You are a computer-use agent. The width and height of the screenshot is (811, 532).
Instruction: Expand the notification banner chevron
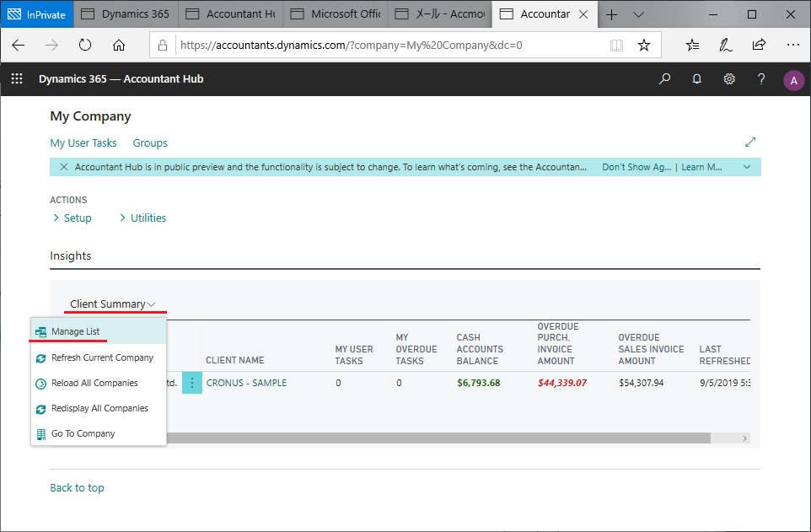pyautogui.click(x=747, y=167)
